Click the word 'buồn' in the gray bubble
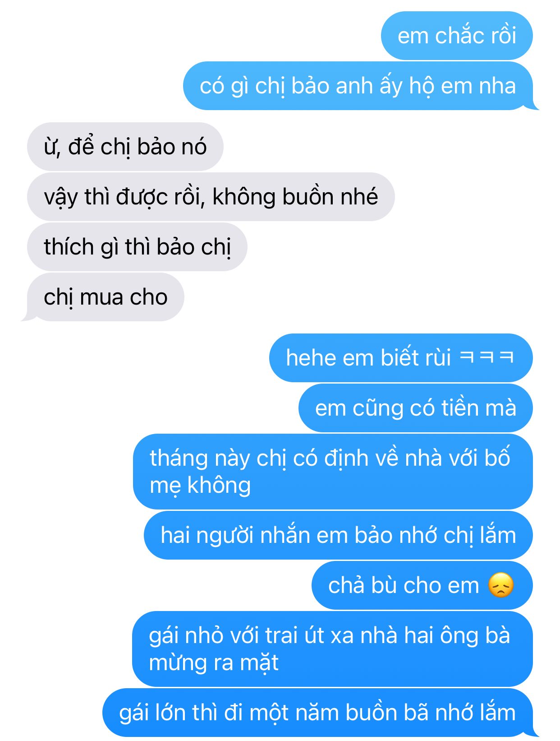560x741 pixels. click(307, 197)
